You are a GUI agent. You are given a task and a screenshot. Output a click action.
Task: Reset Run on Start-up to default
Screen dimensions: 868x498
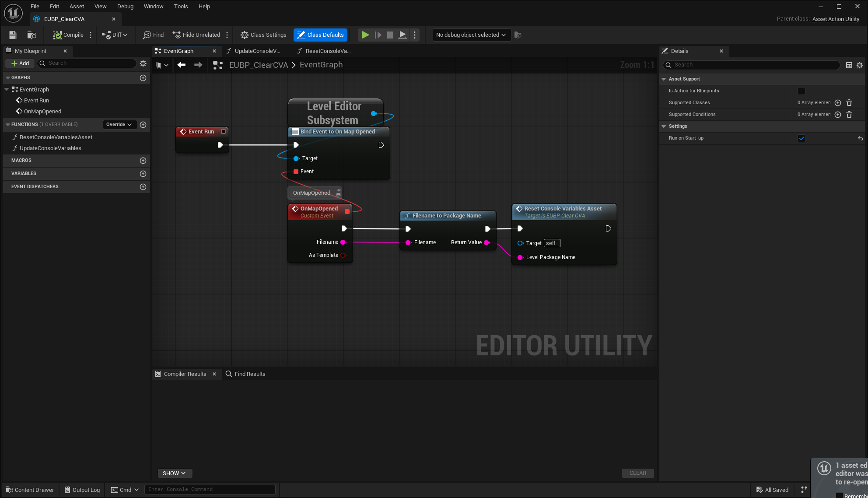[x=860, y=138]
